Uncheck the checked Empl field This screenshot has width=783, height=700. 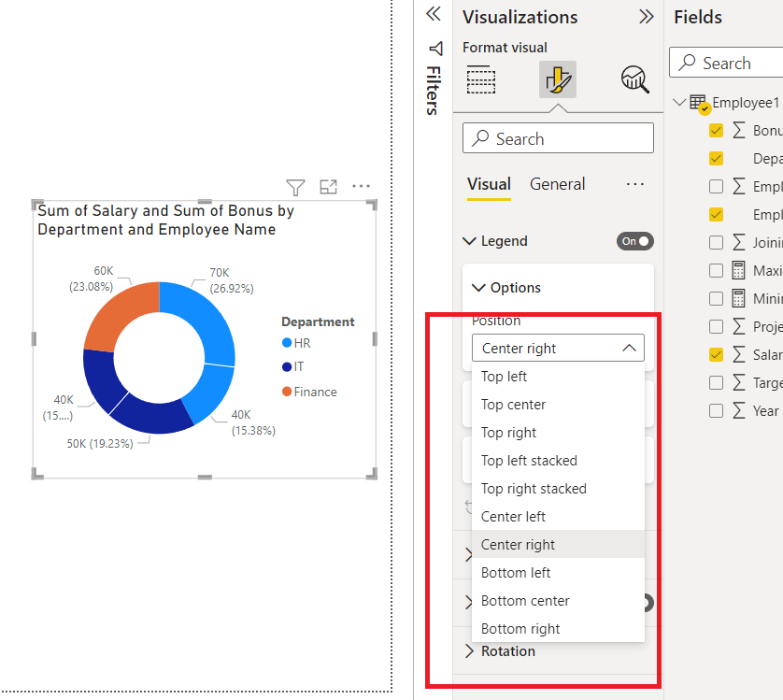click(716, 214)
